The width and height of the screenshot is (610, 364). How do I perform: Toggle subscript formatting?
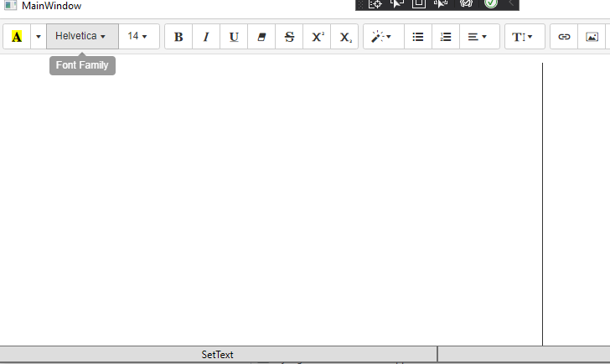pyautogui.click(x=344, y=37)
